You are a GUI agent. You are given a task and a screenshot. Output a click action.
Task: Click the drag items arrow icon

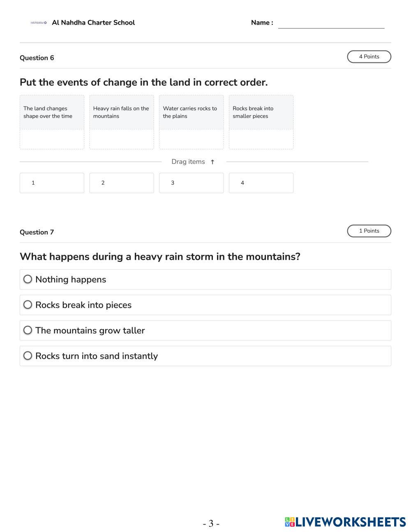click(212, 162)
